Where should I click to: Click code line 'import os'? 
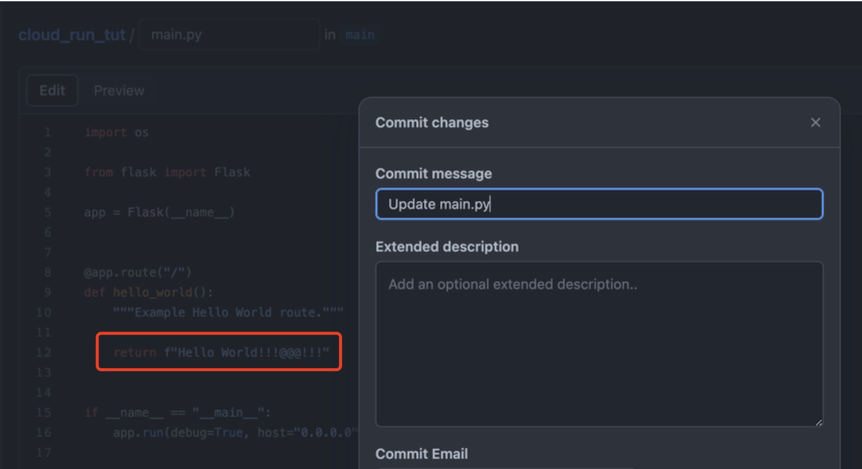116,133
